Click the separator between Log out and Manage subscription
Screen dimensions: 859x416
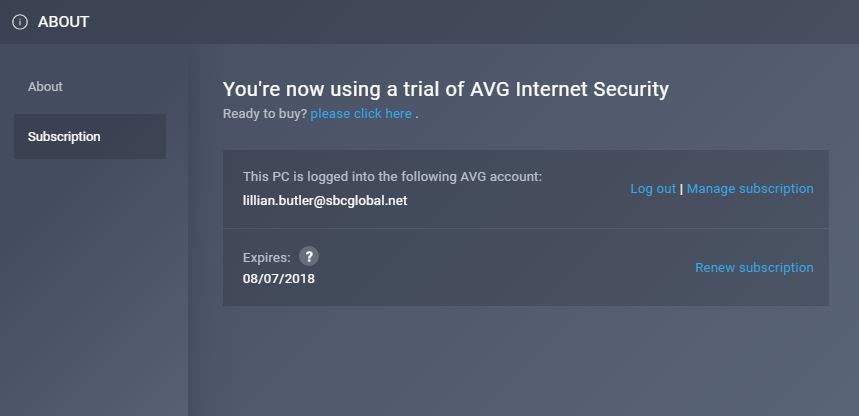682,189
